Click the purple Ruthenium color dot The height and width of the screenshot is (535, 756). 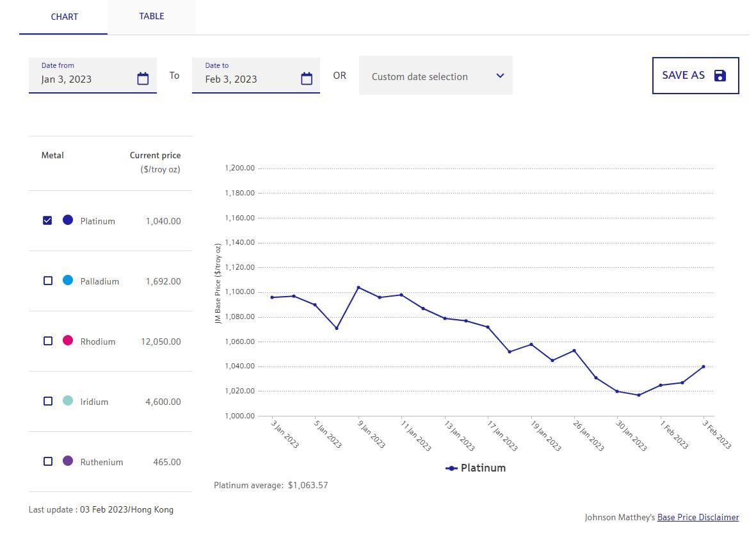(68, 461)
